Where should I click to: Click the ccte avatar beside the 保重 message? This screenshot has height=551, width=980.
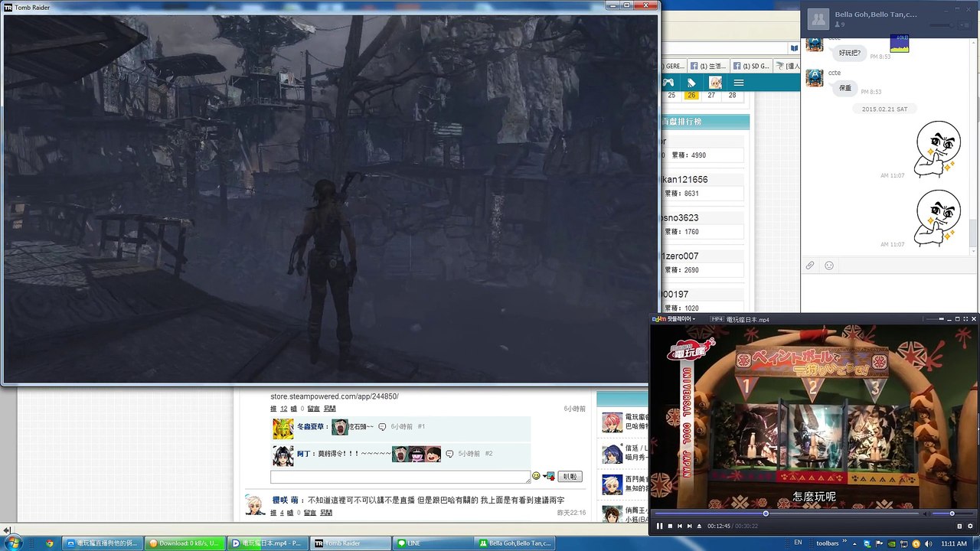pyautogui.click(x=815, y=77)
